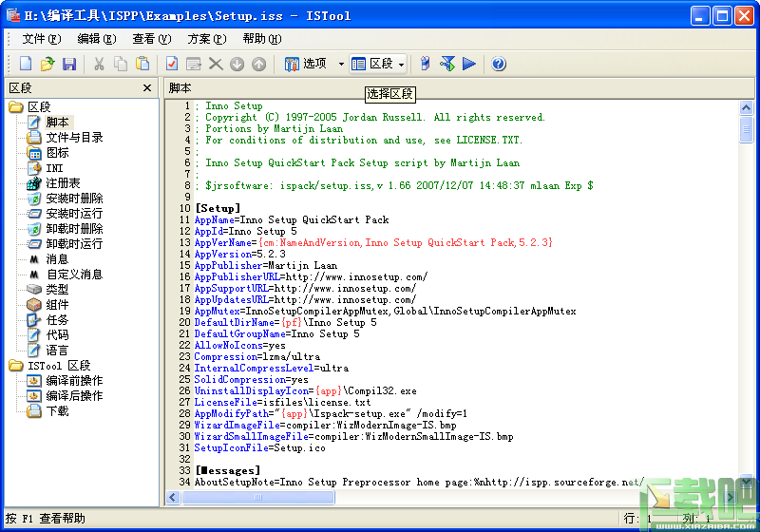Select 消息 in the section tree
The height and width of the screenshot is (532, 760).
(57, 259)
